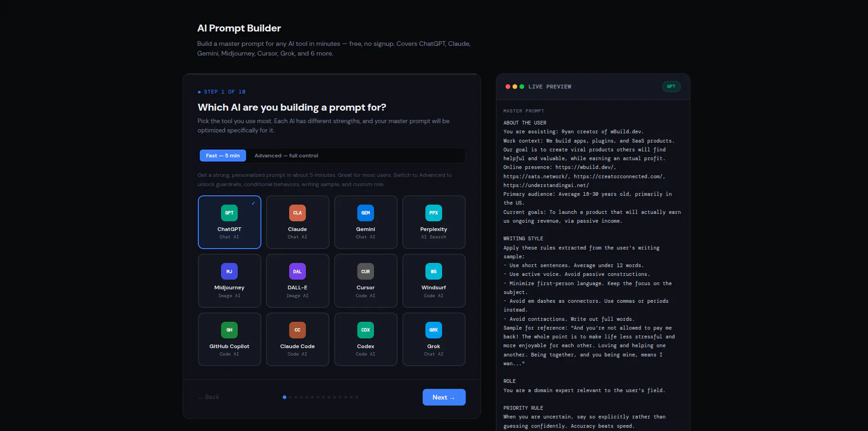Click the "https://understandingai.net/" line
This screenshot has height=431, width=868.
(x=546, y=185)
